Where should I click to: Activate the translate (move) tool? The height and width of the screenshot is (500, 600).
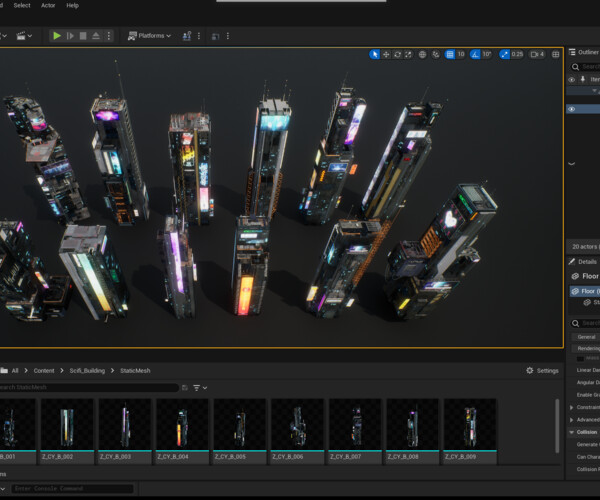(386, 54)
